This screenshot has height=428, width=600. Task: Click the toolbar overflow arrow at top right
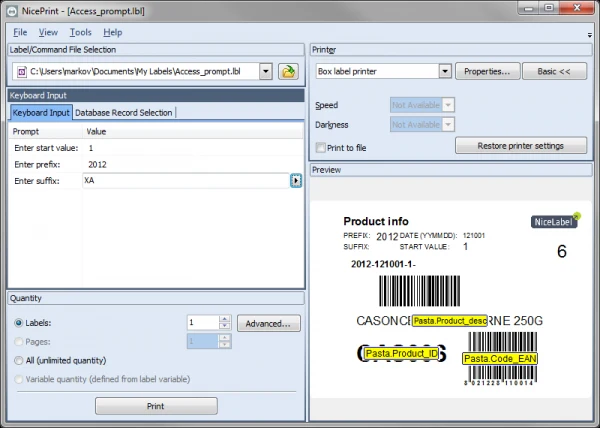pyautogui.click(x=590, y=35)
